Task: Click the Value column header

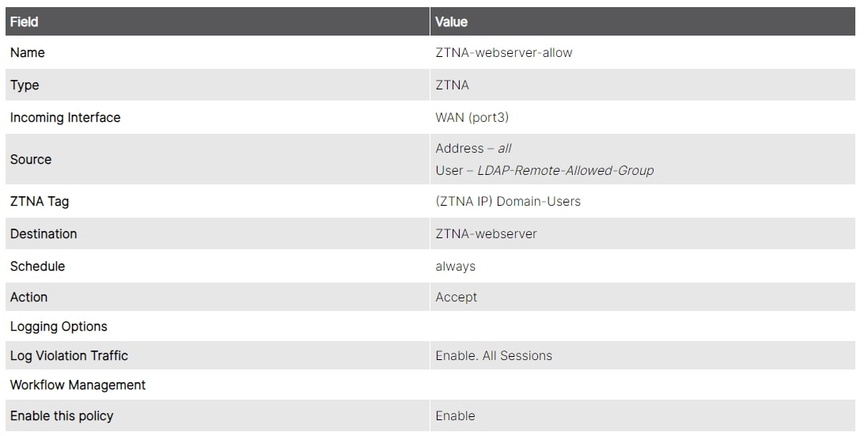Action: pos(451,22)
